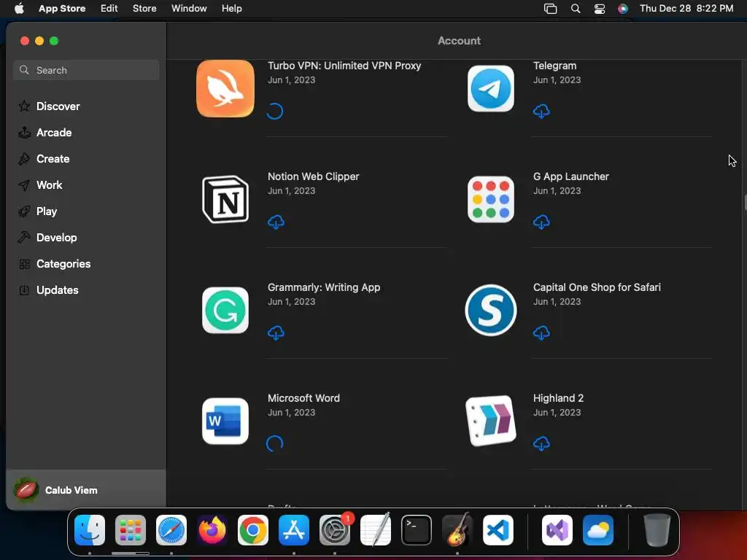Launch Firefox from the Dock
Viewport: 747px width, 560px height.
(212, 530)
